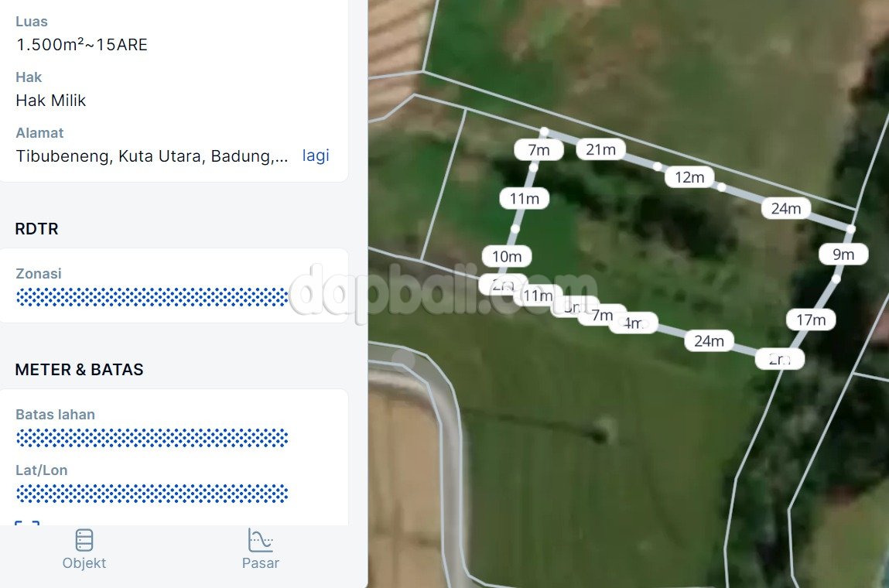889x588 pixels.
Task: Click the Objekt tab label
Action: (x=84, y=563)
